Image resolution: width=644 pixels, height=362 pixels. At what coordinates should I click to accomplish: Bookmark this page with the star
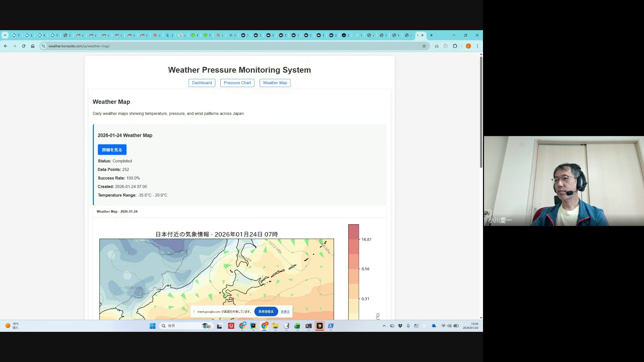[x=424, y=46]
